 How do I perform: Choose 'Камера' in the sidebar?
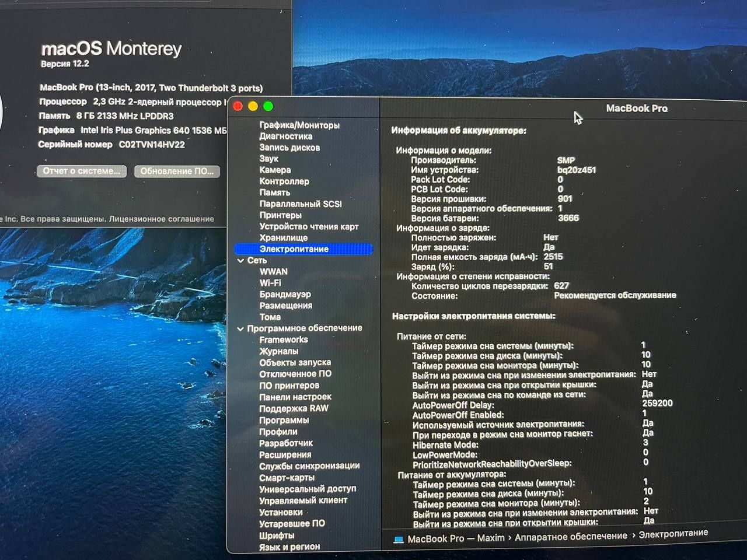[275, 170]
